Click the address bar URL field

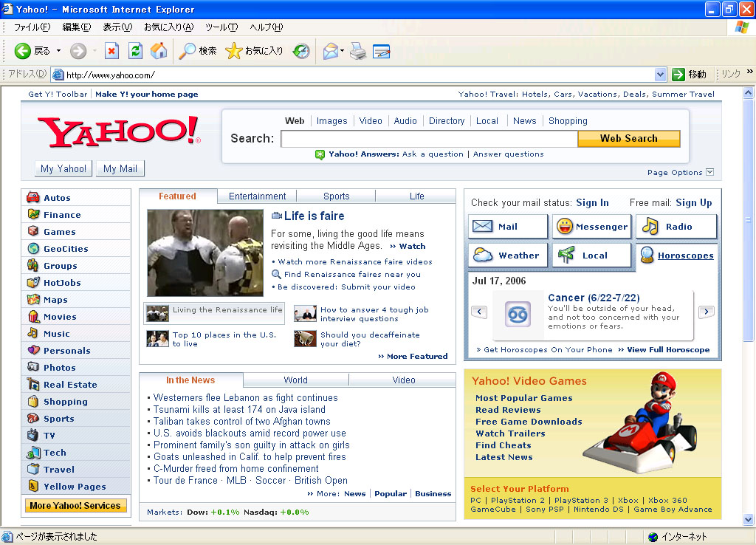[x=354, y=75]
